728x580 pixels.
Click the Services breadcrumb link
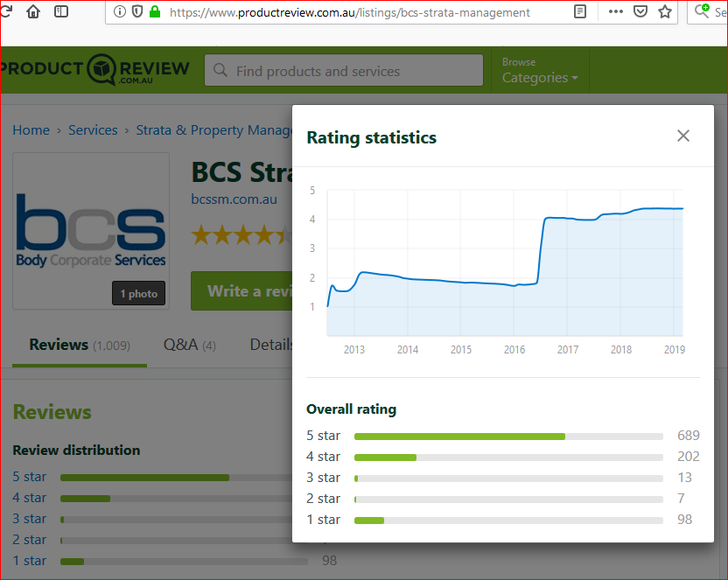point(93,130)
